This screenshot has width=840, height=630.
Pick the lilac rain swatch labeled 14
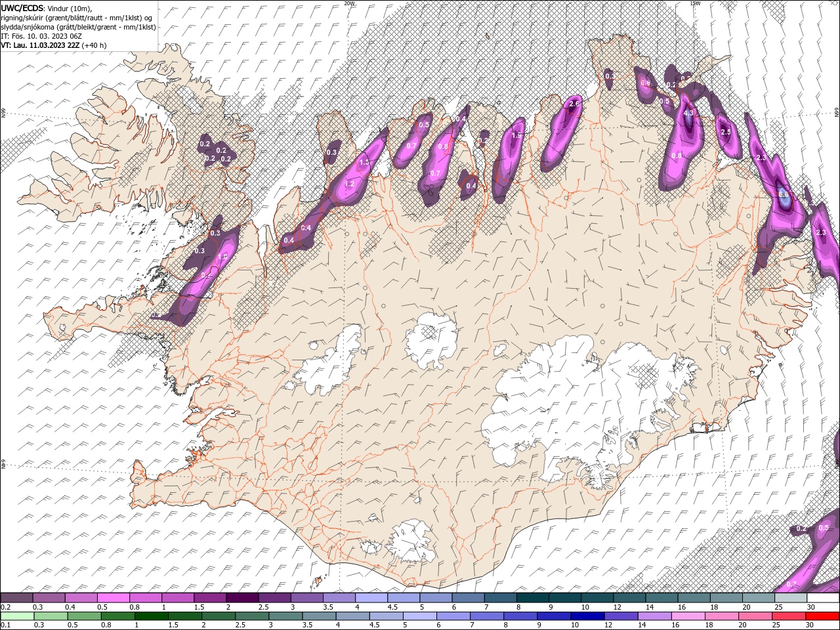654,616
